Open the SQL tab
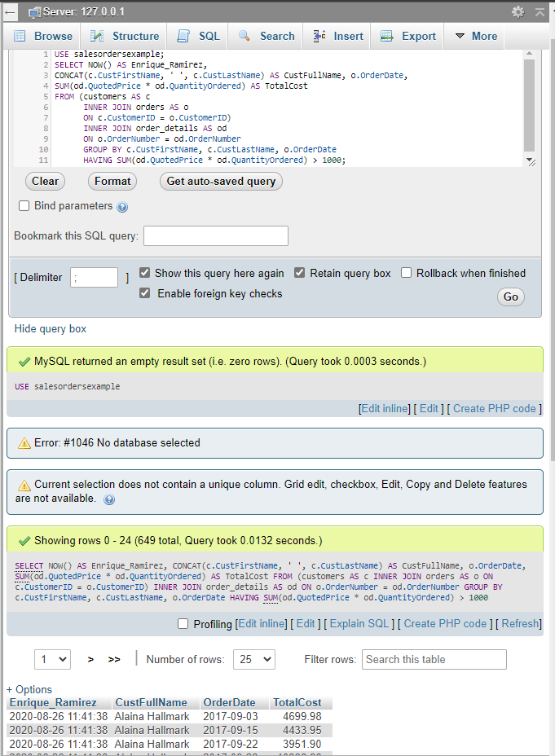This screenshot has width=555, height=756. coord(198,36)
